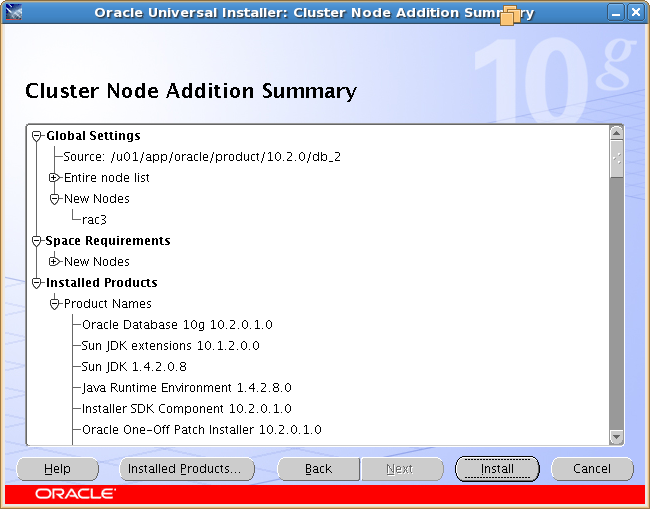The image size is (650, 509).
Task: Select Java Runtime Environment 1.4.2.8.0
Action: pyautogui.click(x=187, y=388)
